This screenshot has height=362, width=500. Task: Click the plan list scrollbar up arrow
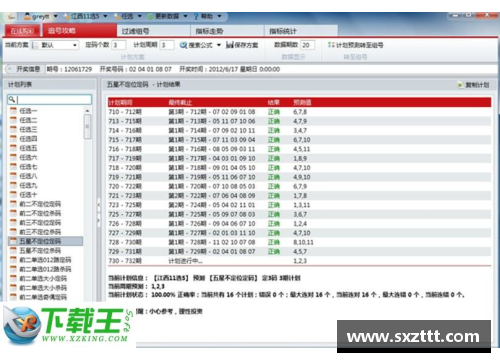87,110
